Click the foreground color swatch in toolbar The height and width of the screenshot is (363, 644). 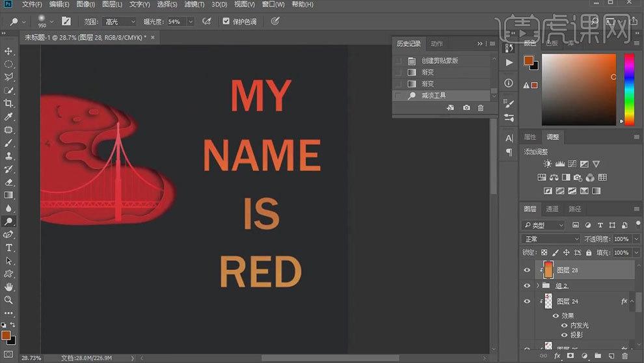pyautogui.click(x=5, y=335)
